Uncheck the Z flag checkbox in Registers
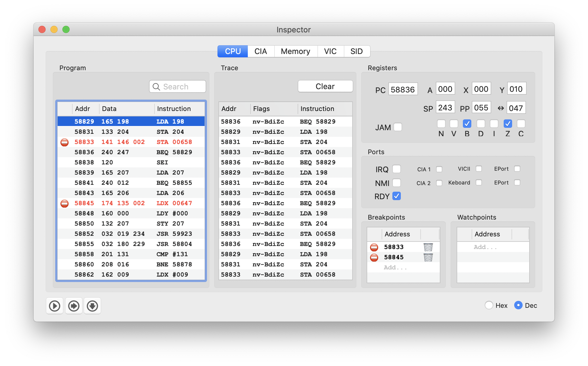The width and height of the screenshot is (588, 366). tap(508, 123)
